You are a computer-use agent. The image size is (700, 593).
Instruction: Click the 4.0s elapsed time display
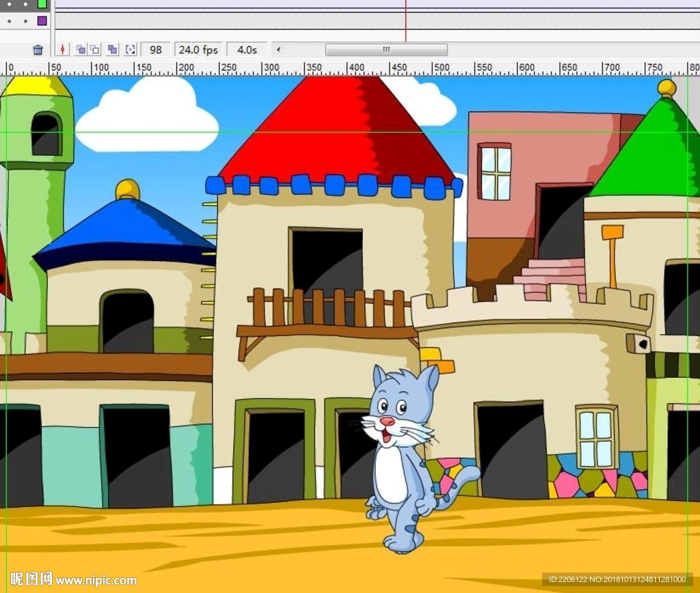[247, 50]
